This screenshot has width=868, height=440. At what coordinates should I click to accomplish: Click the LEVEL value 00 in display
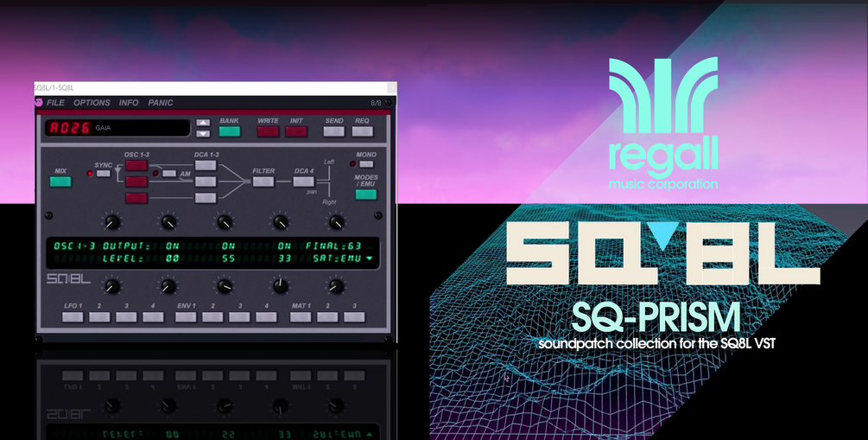click(173, 258)
